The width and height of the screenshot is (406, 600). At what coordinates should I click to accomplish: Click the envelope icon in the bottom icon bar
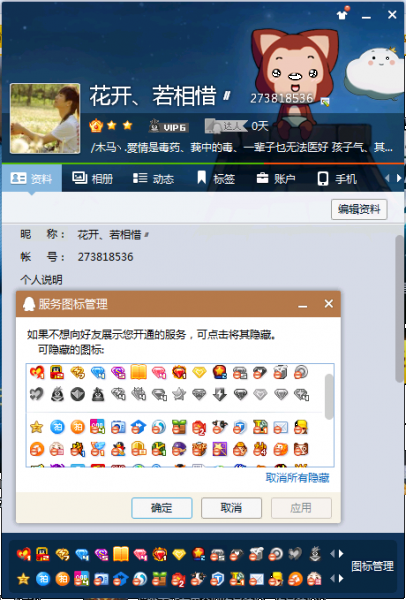(256, 579)
